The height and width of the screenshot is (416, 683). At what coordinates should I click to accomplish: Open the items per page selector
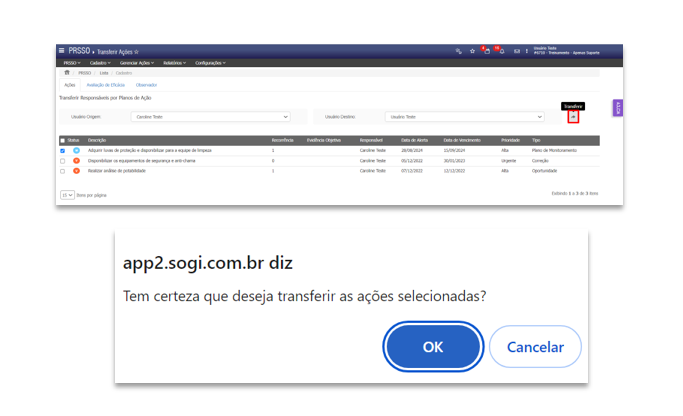[x=67, y=195]
